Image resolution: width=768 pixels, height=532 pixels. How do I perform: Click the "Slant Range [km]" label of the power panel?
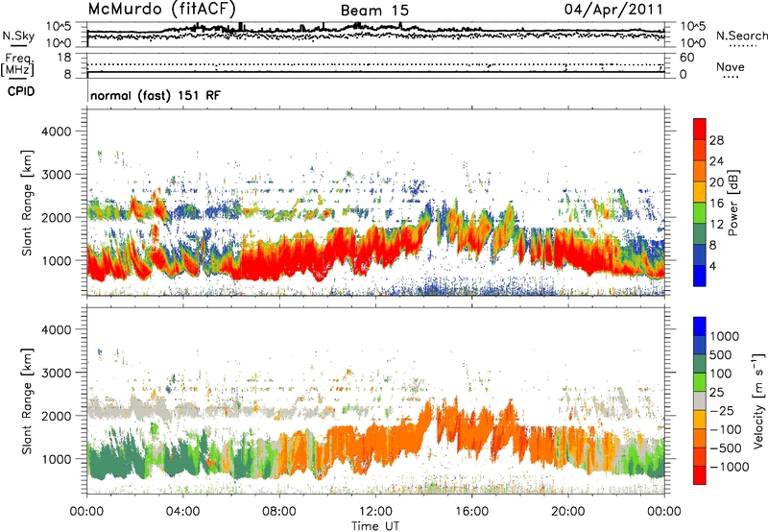point(28,203)
